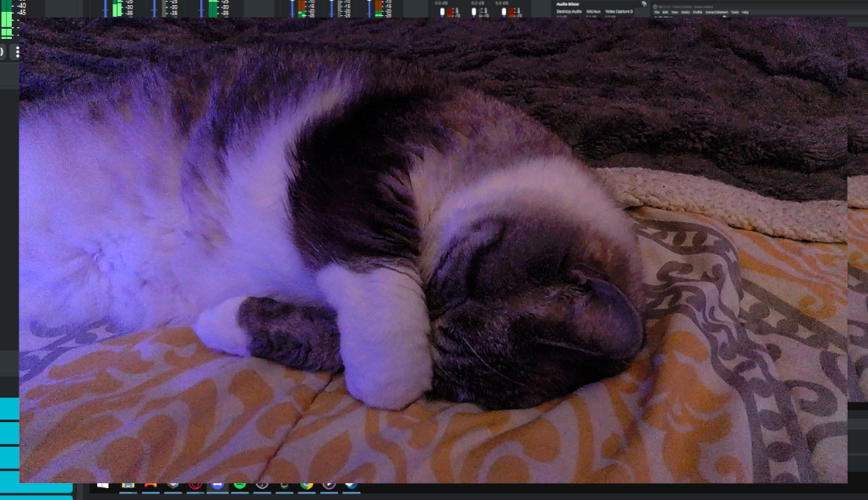The height and width of the screenshot is (500, 868).
Task: Adjust the third 0.0 dB volume slider handle
Action: (504, 12)
